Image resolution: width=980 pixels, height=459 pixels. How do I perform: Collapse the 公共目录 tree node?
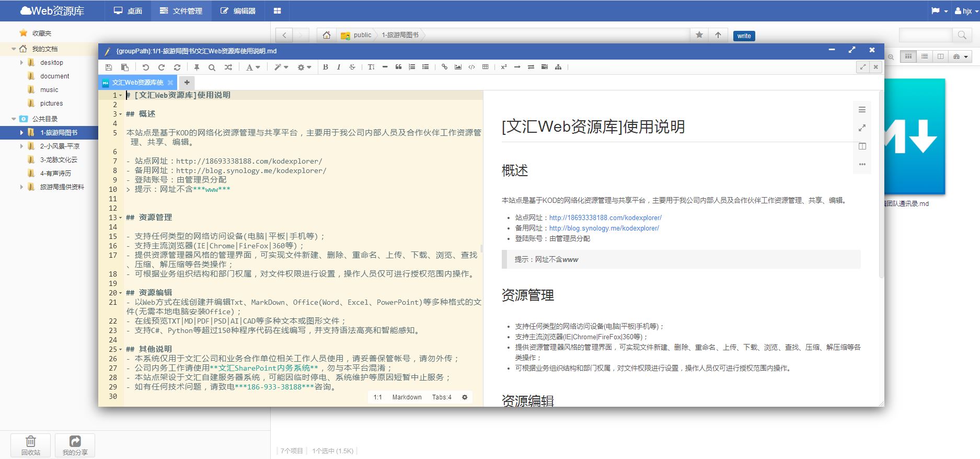tap(14, 119)
